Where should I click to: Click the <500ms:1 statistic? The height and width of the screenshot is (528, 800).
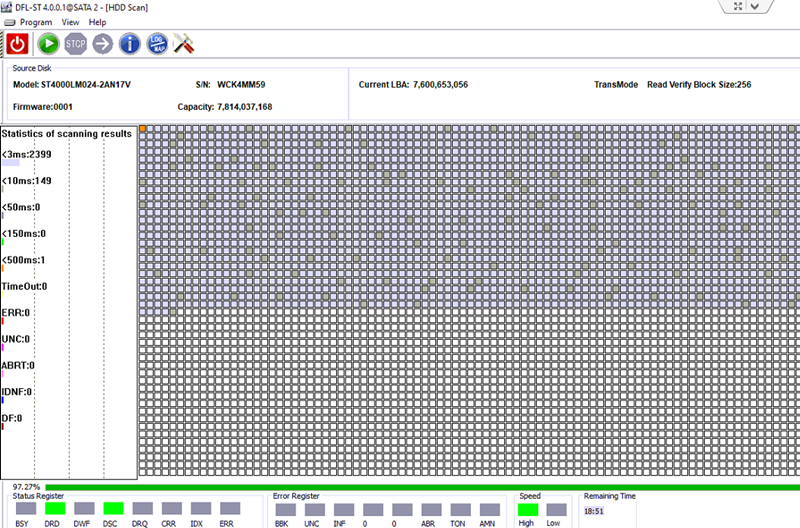[x=23, y=260]
